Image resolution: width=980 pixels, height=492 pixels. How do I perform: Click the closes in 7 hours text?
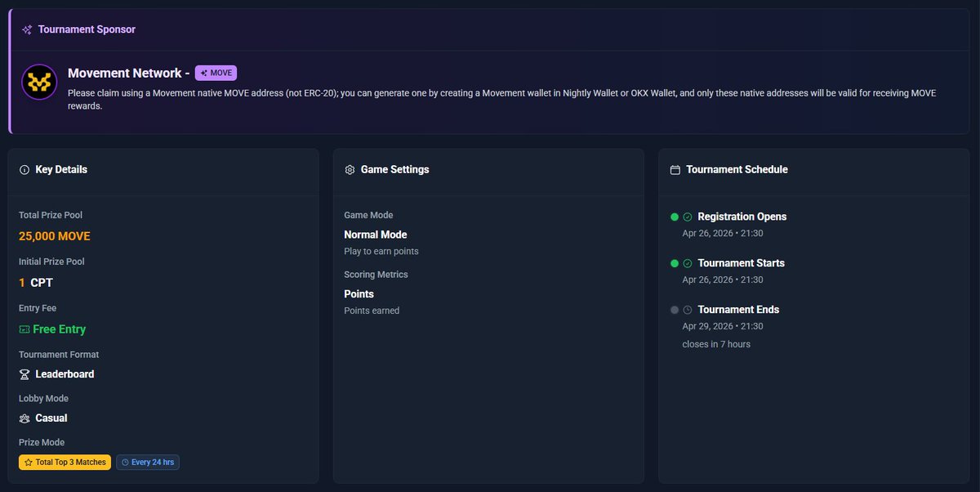click(716, 345)
